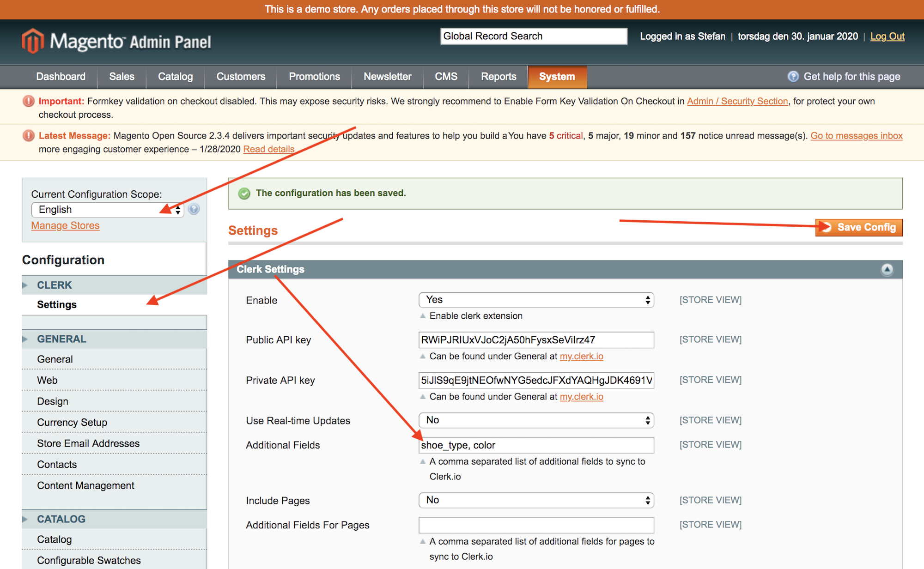Image resolution: width=924 pixels, height=569 pixels.
Task: Click the Global Record Search box
Action: pos(534,36)
